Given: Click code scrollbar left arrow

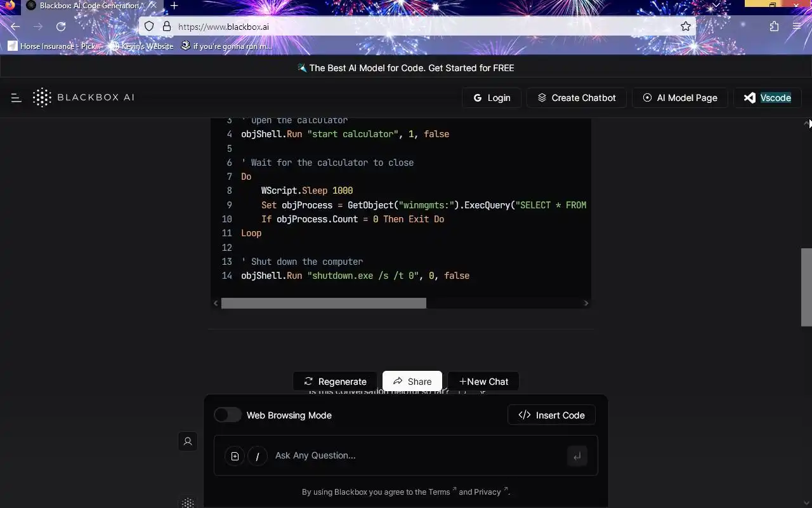Looking at the screenshot, I should tap(216, 303).
